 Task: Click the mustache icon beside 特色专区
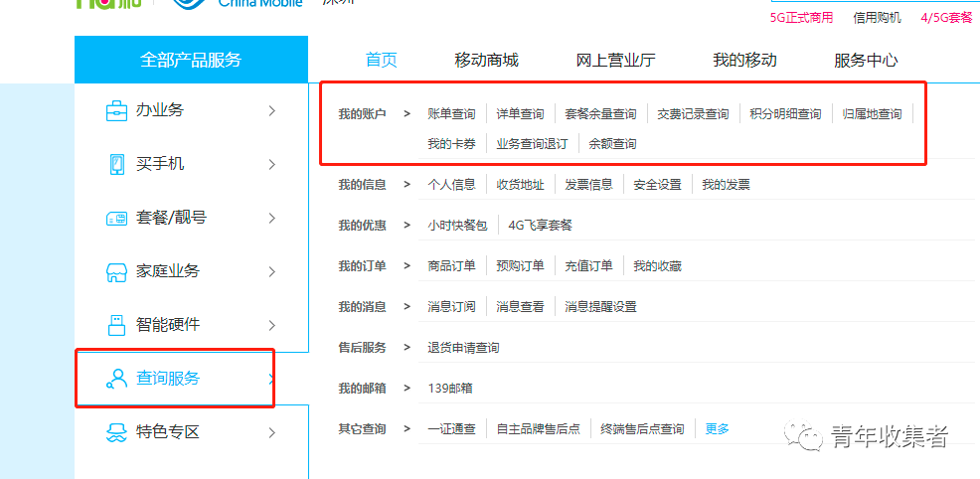[x=116, y=432]
